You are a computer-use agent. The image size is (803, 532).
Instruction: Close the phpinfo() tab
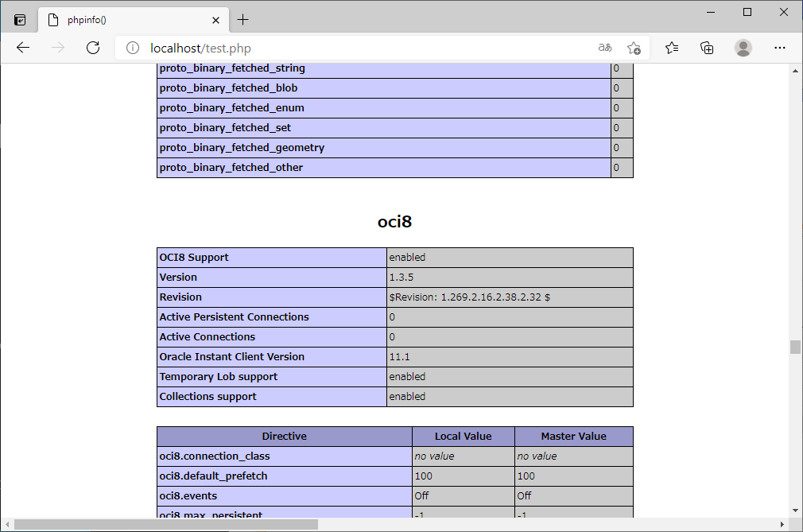(215, 19)
